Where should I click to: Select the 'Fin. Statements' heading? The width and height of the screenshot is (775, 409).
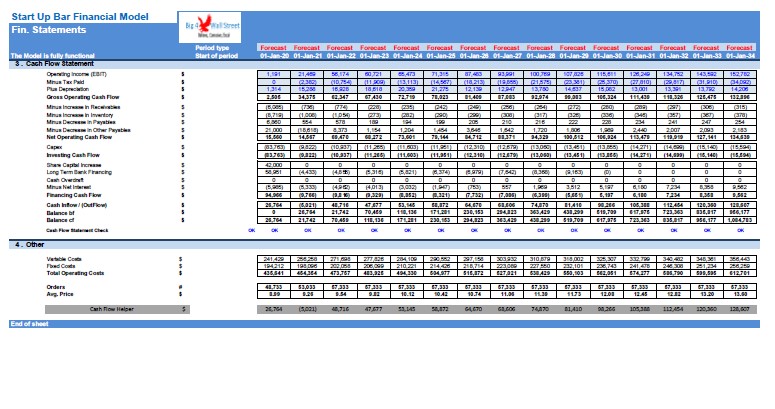(x=48, y=30)
